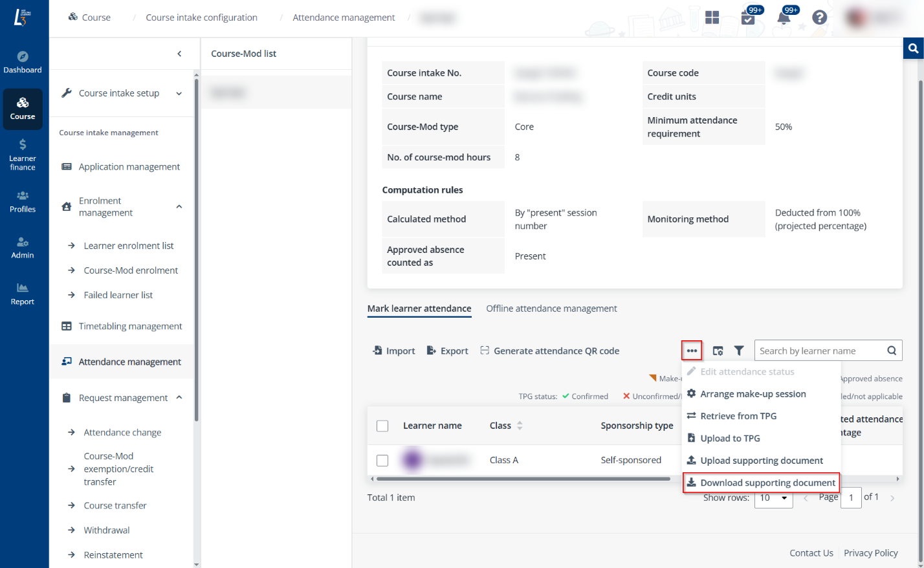
Task: Click the notifications bell icon
Action: pyautogui.click(x=784, y=18)
